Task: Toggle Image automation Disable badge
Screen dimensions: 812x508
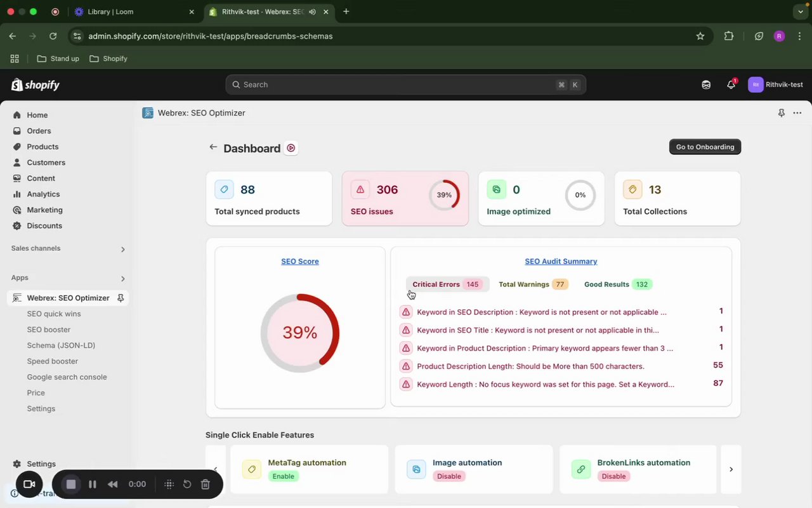Action: point(449,476)
